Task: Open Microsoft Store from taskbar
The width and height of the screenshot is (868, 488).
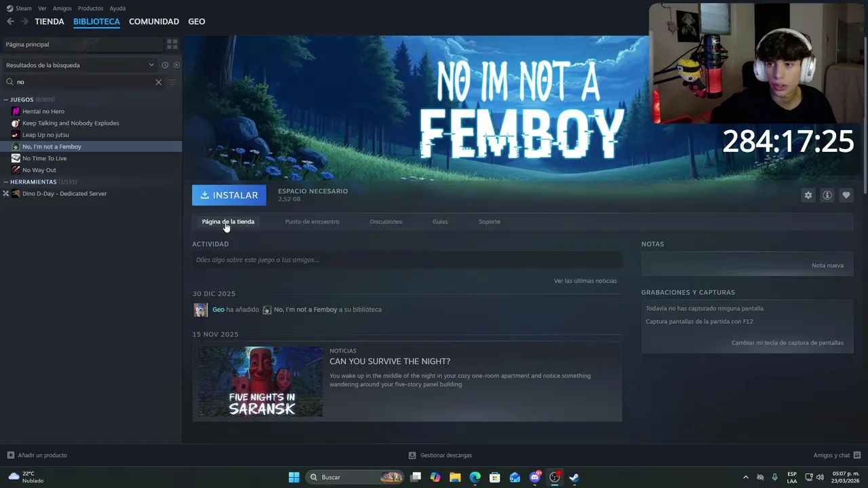Action: click(x=494, y=477)
